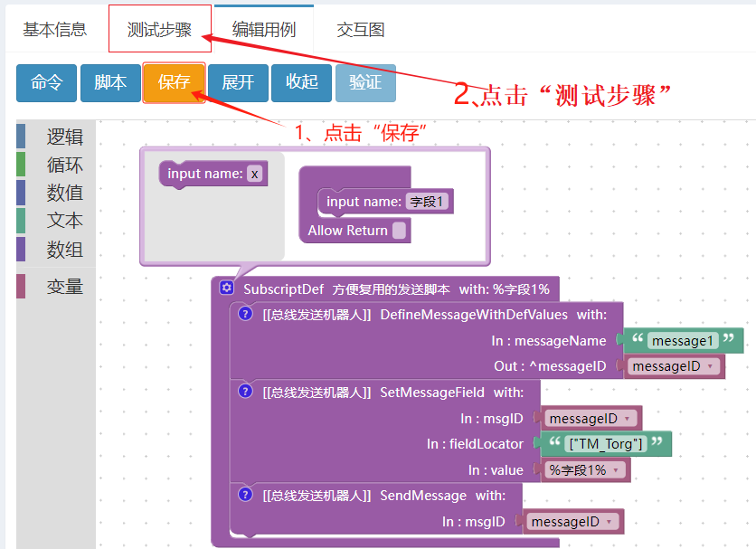Open the SubscriptDef gear mutator icon

coord(227,288)
